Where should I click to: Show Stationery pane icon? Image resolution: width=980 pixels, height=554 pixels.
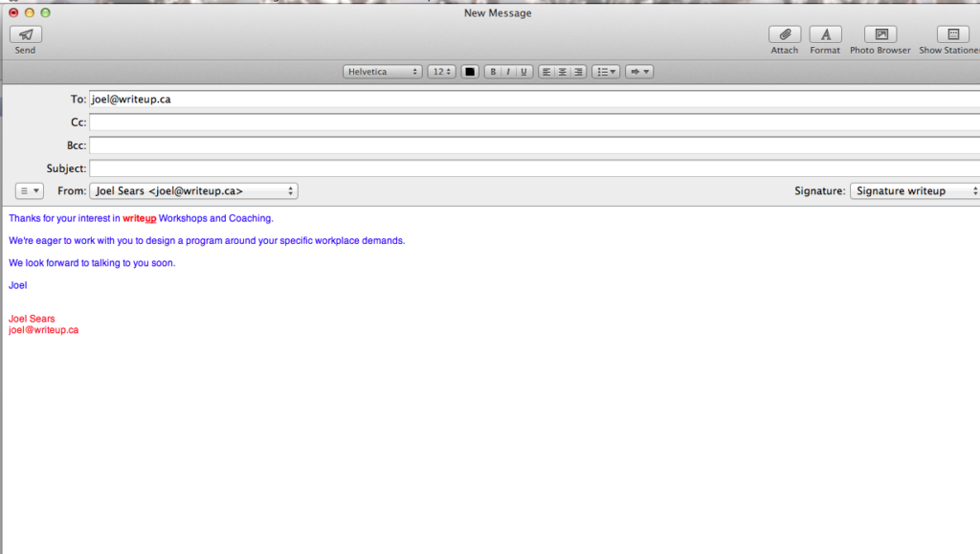pos(953,34)
